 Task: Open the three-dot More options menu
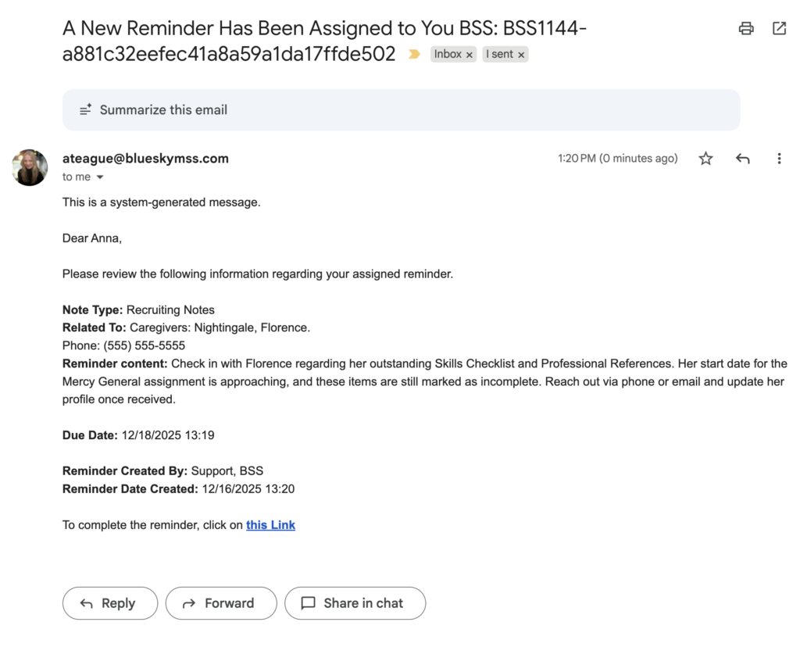point(779,159)
